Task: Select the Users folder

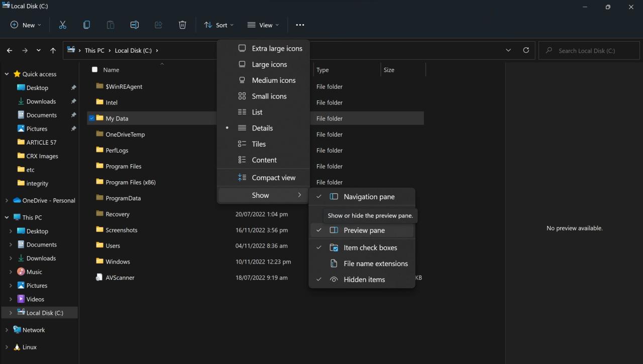Action: click(113, 246)
